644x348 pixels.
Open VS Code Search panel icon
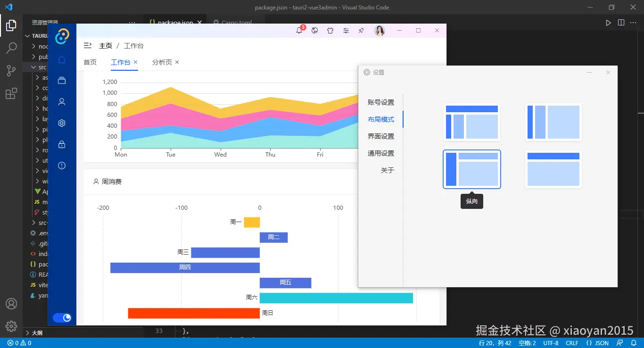click(x=11, y=48)
